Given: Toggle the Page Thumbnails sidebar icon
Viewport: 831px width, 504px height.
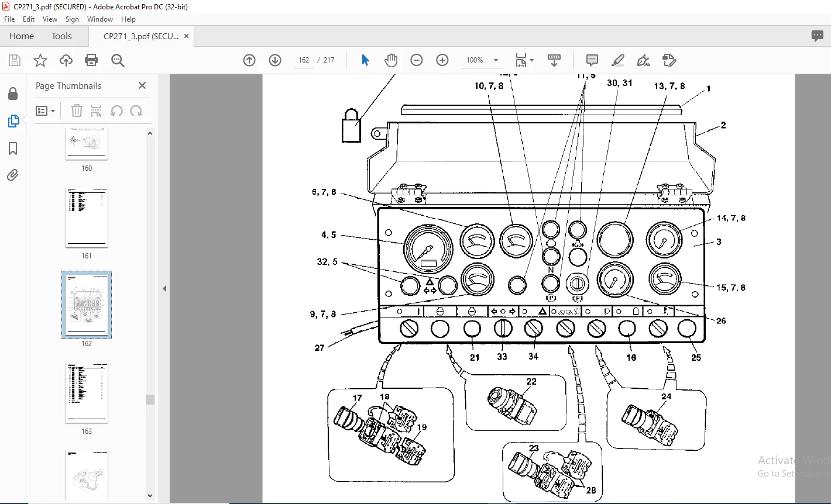Looking at the screenshot, I should pyautogui.click(x=13, y=121).
